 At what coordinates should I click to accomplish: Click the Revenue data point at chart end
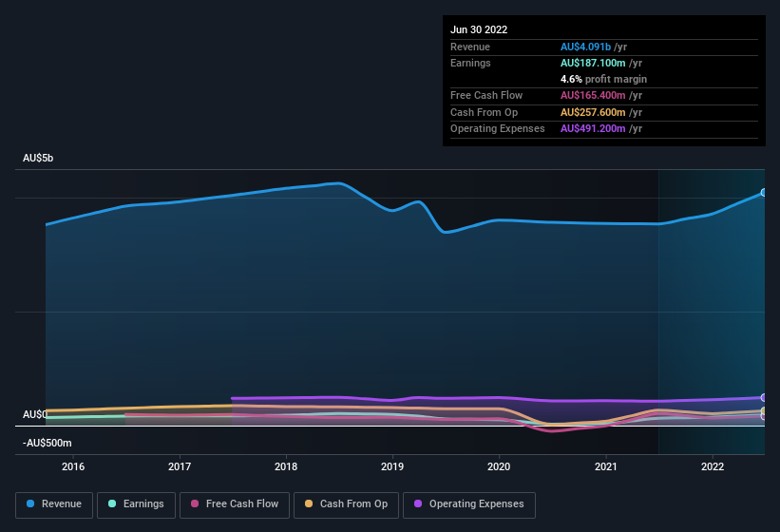[764, 193]
